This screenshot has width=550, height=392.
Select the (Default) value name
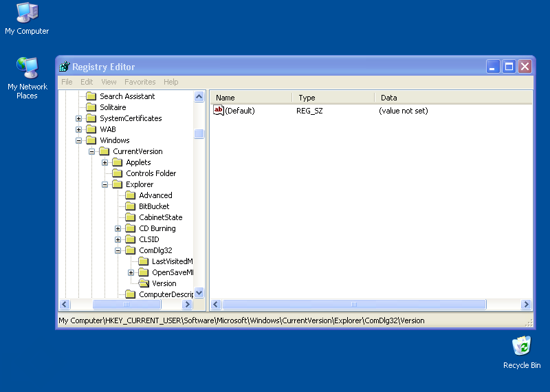(x=240, y=111)
